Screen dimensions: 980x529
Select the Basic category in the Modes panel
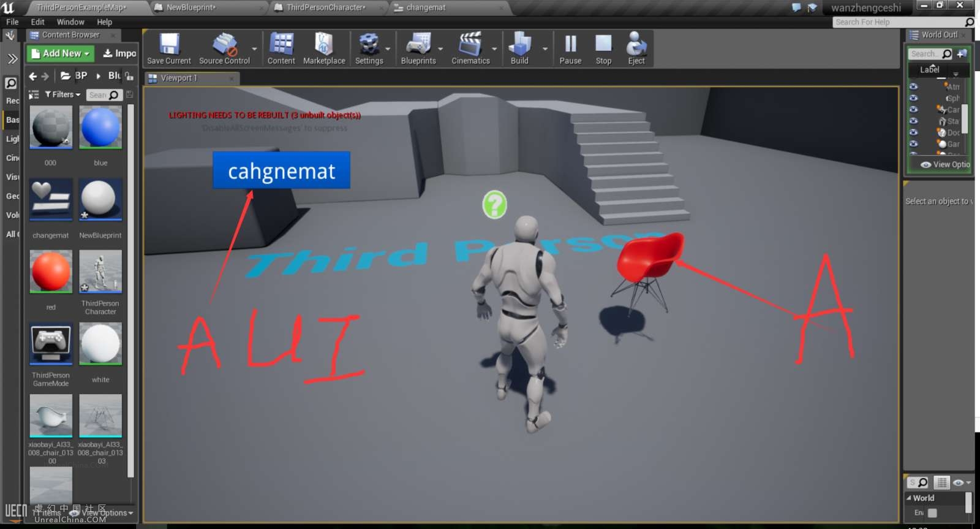(x=12, y=120)
